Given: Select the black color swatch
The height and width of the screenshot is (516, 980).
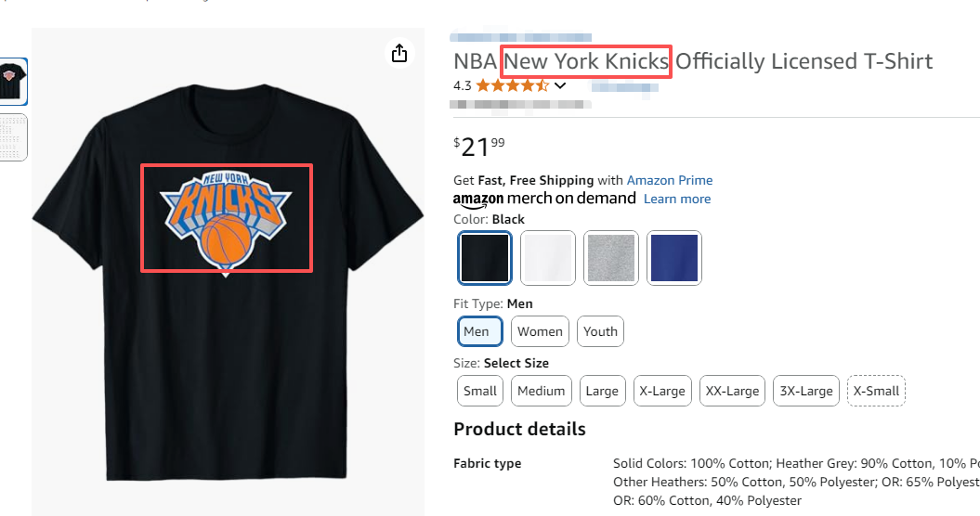Looking at the screenshot, I should (x=484, y=257).
